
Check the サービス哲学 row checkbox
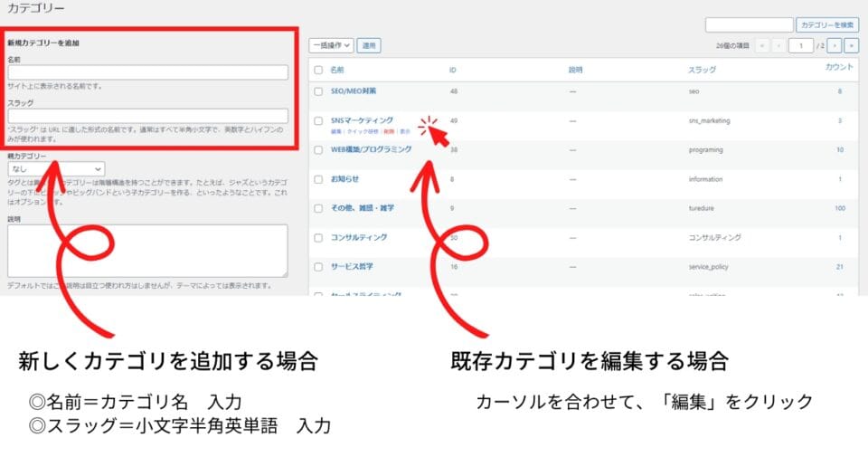click(318, 267)
